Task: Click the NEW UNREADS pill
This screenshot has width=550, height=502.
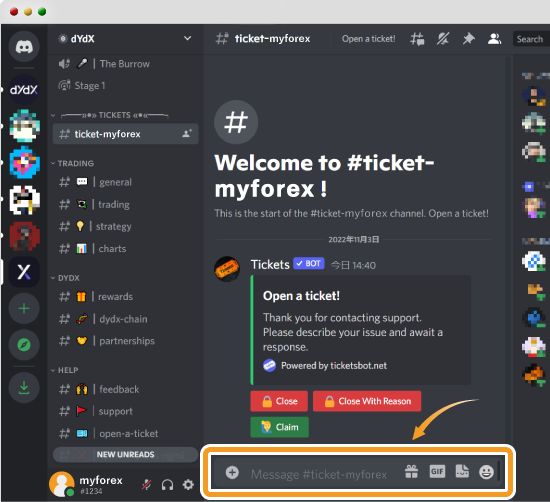Action: [x=125, y=455]
